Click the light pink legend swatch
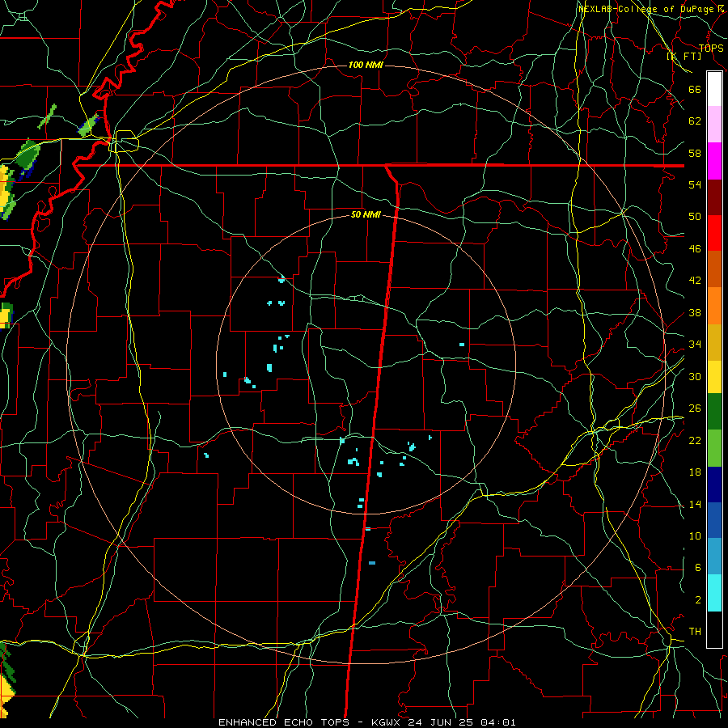Viewport: 728px width, 728px height. click(x=714, y=124)
